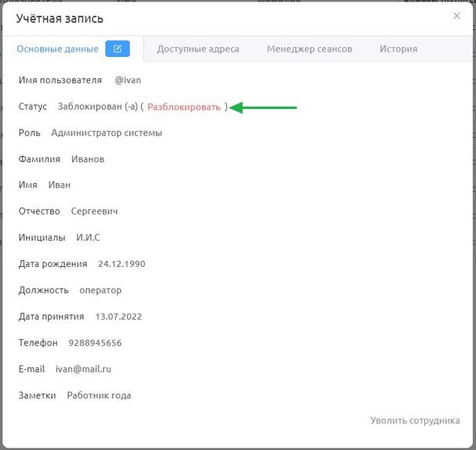The image size is (476, 450).
Task: Switch to the История tab
Action: click(398, 49)
